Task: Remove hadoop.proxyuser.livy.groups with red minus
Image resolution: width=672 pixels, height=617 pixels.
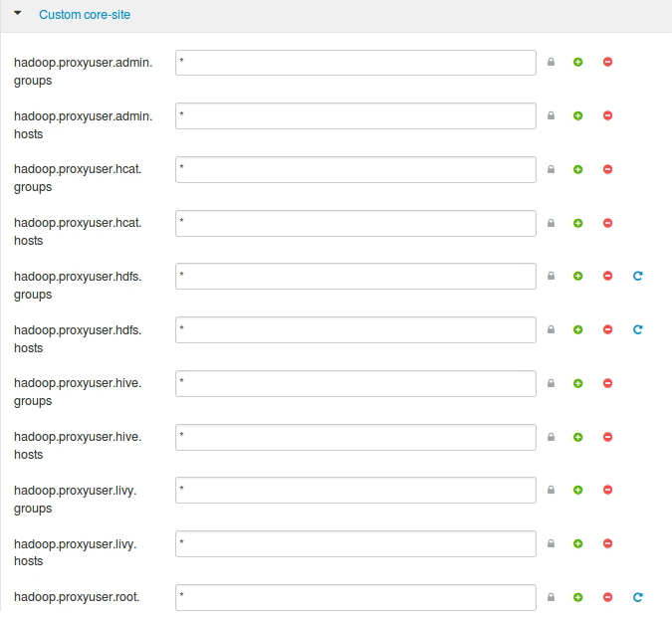Action: coord(607,490)
